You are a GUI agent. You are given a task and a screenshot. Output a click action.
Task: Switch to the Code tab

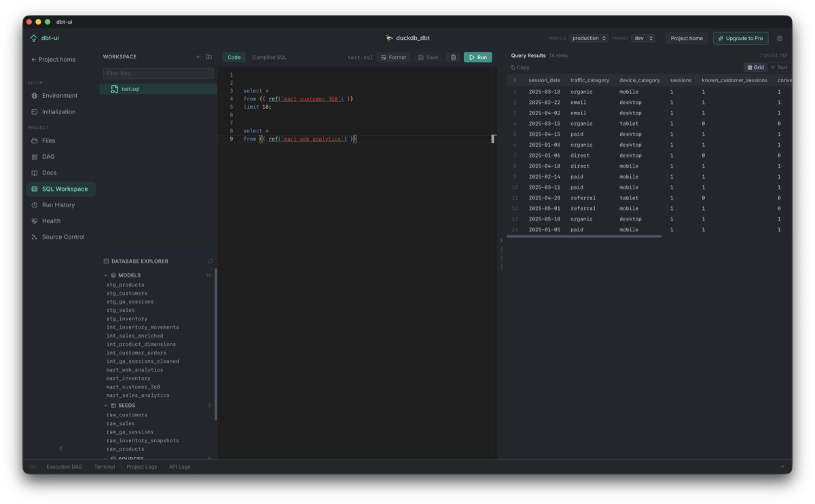tap(234, 57)
